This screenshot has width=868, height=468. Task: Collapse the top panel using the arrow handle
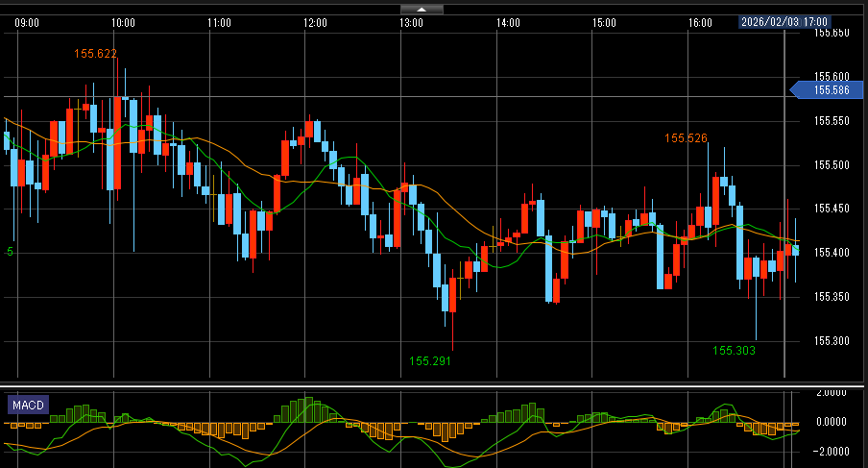[x=422, y=10]
